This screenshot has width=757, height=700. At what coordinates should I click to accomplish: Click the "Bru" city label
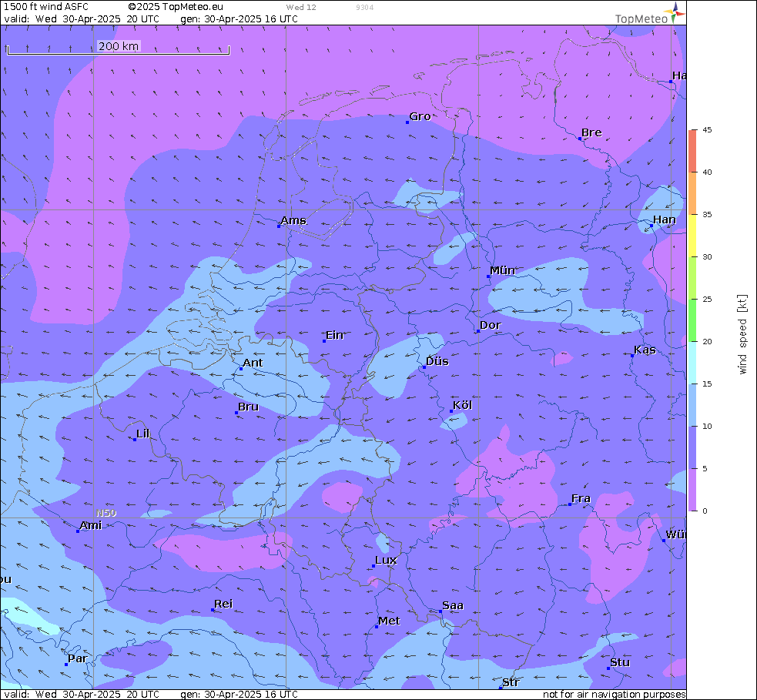point(249,407)
